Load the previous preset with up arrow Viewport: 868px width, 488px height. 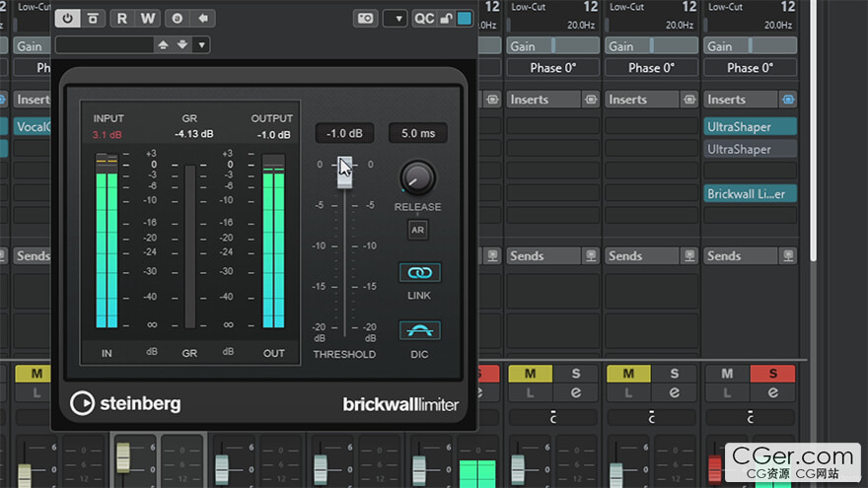point(163,44)
